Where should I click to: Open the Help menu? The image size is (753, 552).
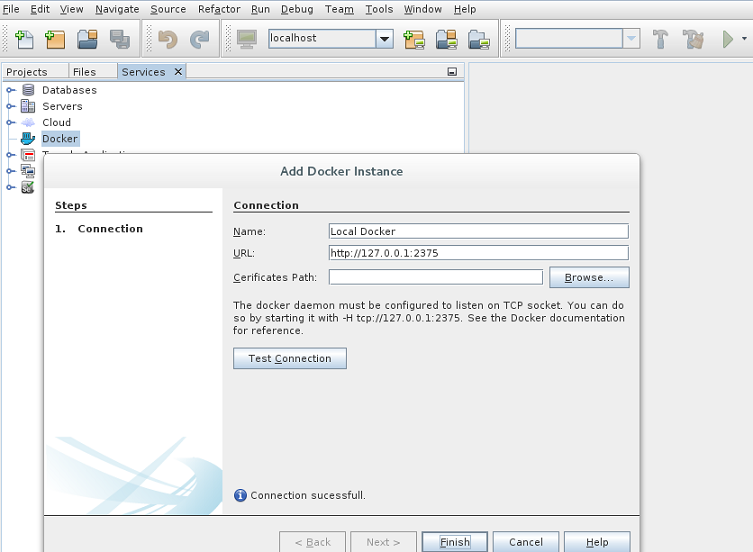[x=465, y=9]
